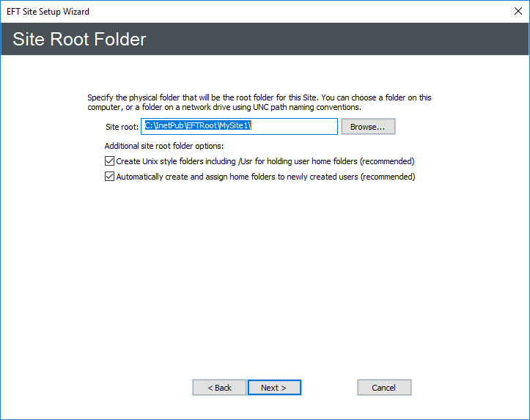This screenshot has width=530, height=420.
Task: Disable automatic home folder creation checkbox
Action: pos(110,177)
